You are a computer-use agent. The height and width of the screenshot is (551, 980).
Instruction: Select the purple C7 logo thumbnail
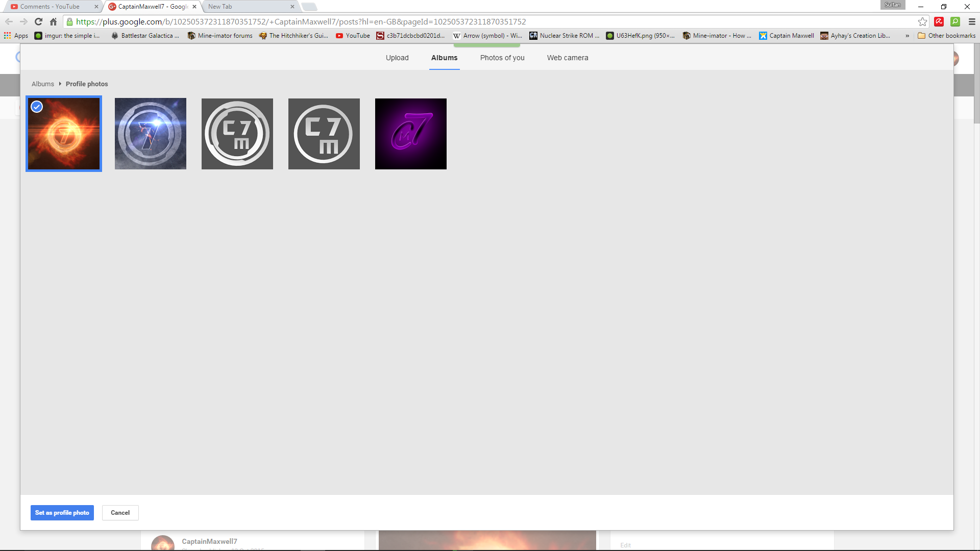(x=411, y=134)
